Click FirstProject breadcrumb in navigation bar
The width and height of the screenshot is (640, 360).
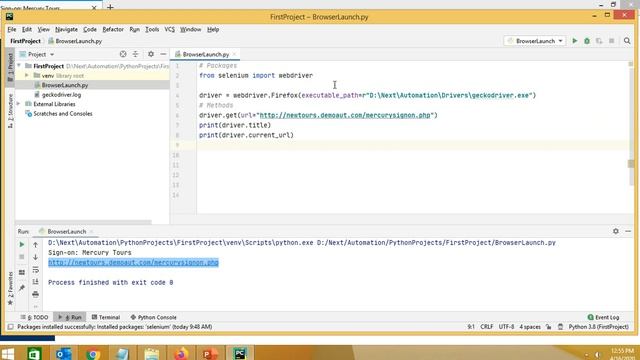click(25, 41)
